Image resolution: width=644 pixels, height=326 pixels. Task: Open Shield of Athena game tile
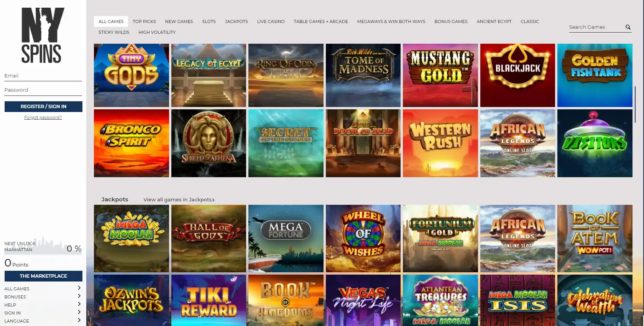tap(209, 143)
